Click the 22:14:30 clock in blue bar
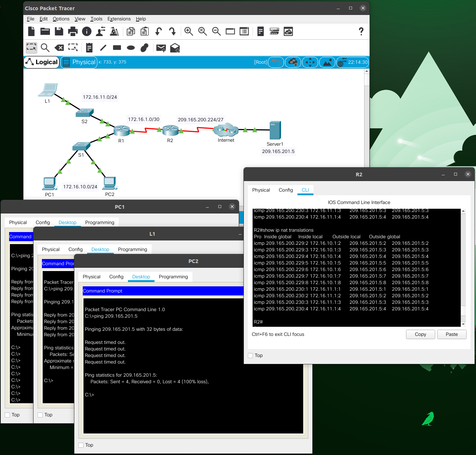 pyautogui.click(x=353, y=62)
